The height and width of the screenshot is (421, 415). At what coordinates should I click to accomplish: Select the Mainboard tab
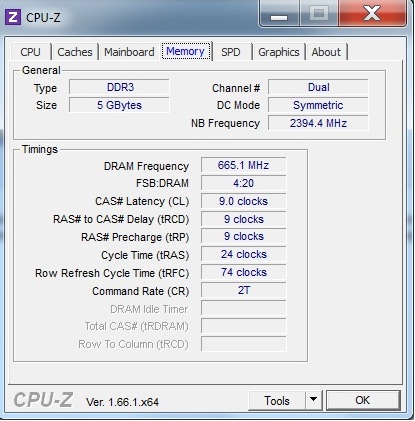point(129,52)
